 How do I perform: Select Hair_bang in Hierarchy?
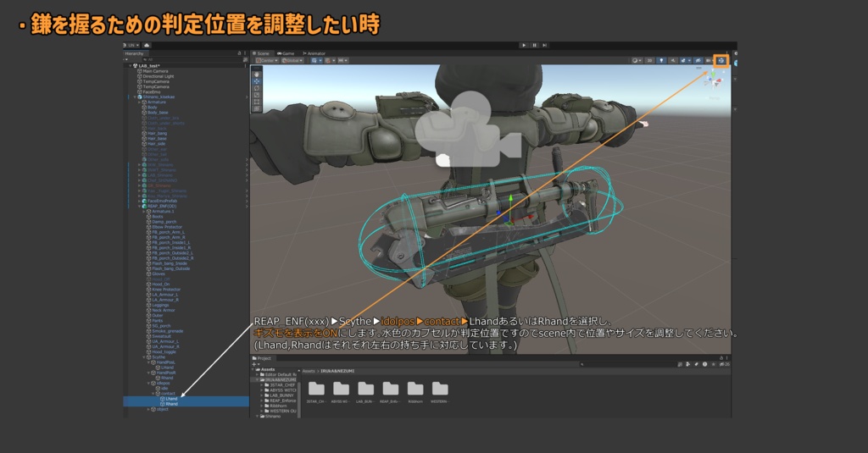[157, 133]
